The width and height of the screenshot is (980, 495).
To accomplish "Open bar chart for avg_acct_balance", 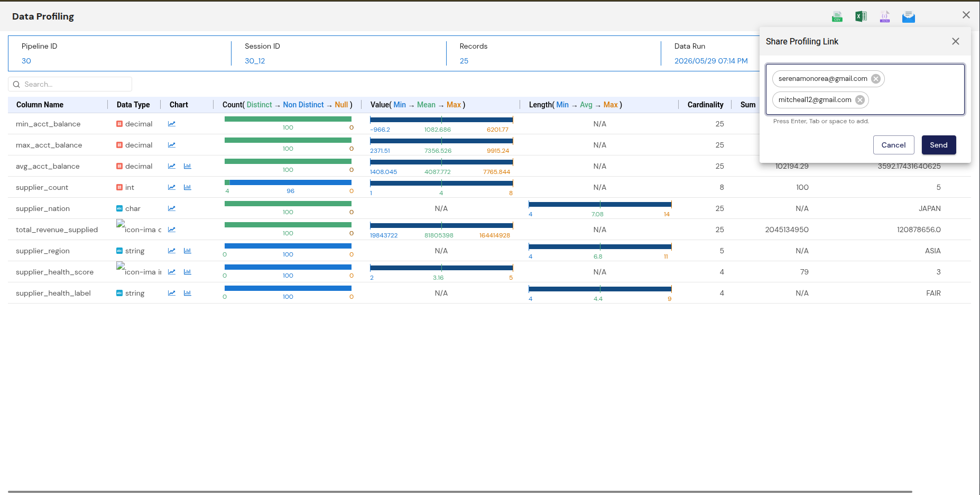I will (187, 166).
